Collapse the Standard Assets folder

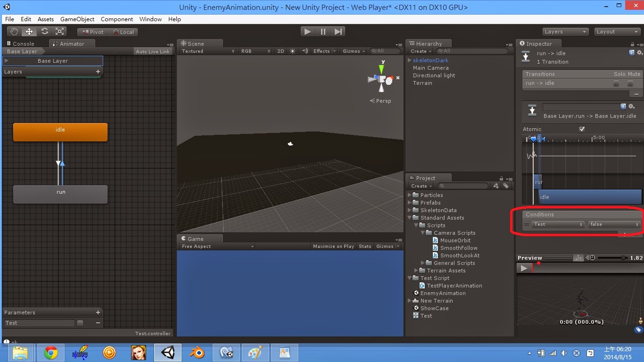409,218
